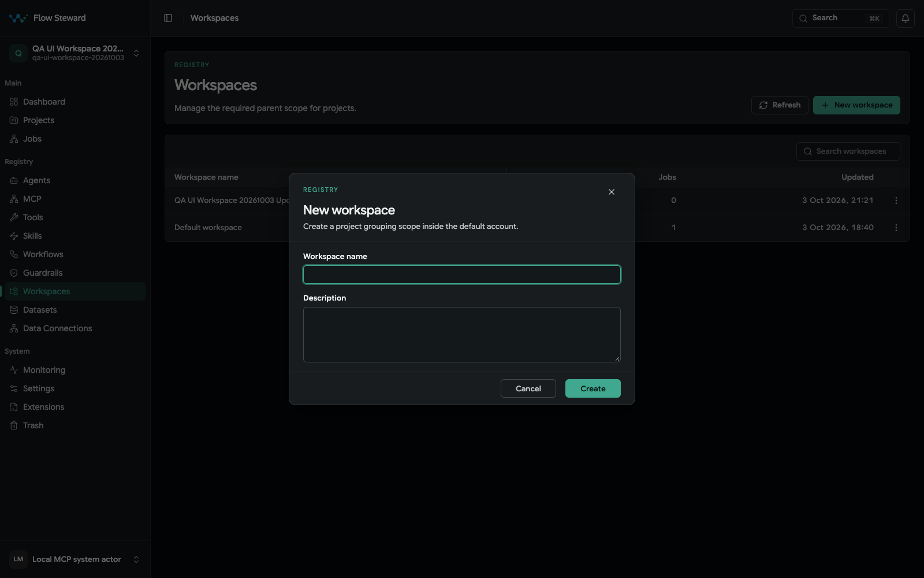Expand the QA UI Workspace switcher
924x578 pixels.
click(x=136, y=53)
